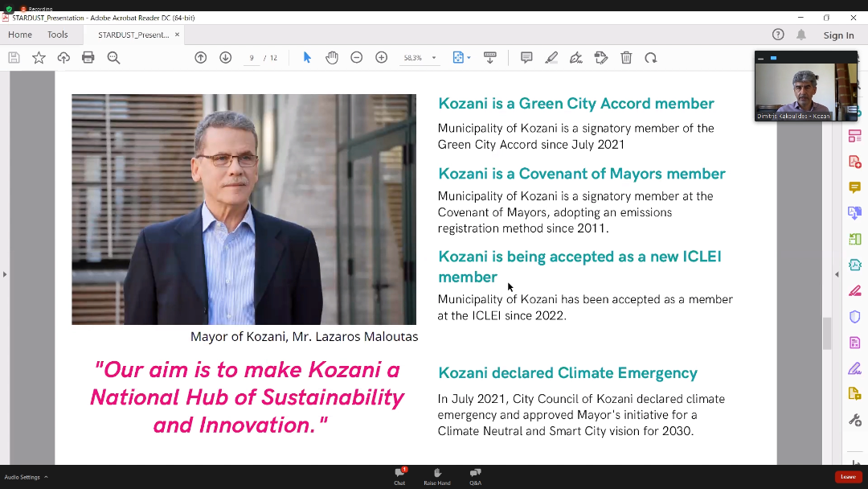Click the delete trash icon

click(626, 58)
